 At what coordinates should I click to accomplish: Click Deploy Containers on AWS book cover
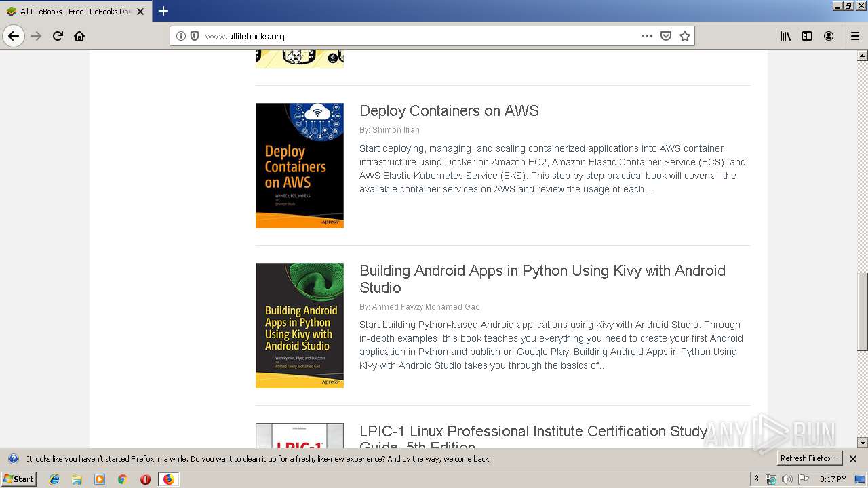tap(300, 165)
